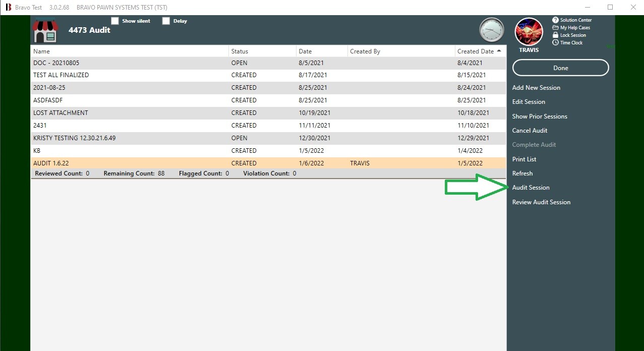Click the Violation Count label
Viewport: 644px width, 351px height.
click(x=266, y=173)
